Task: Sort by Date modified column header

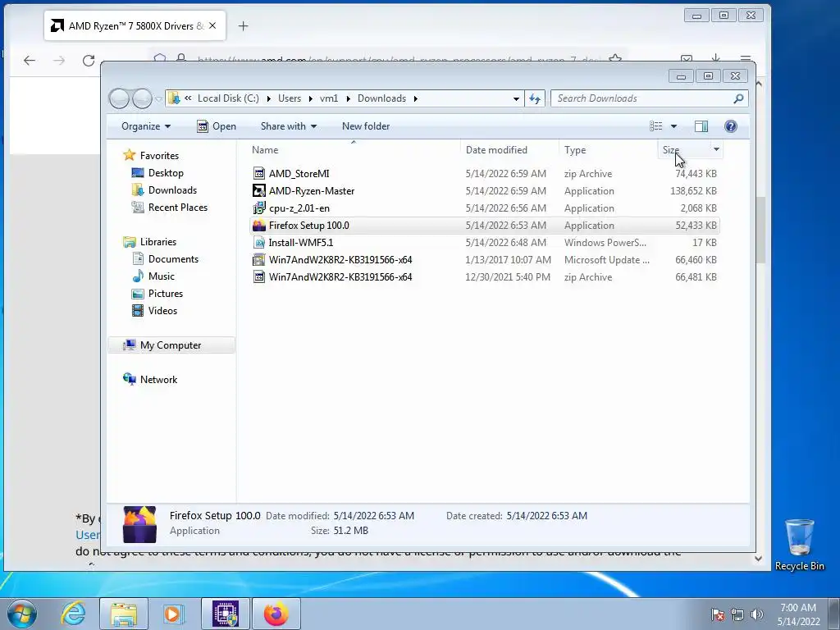Action: 509,149
